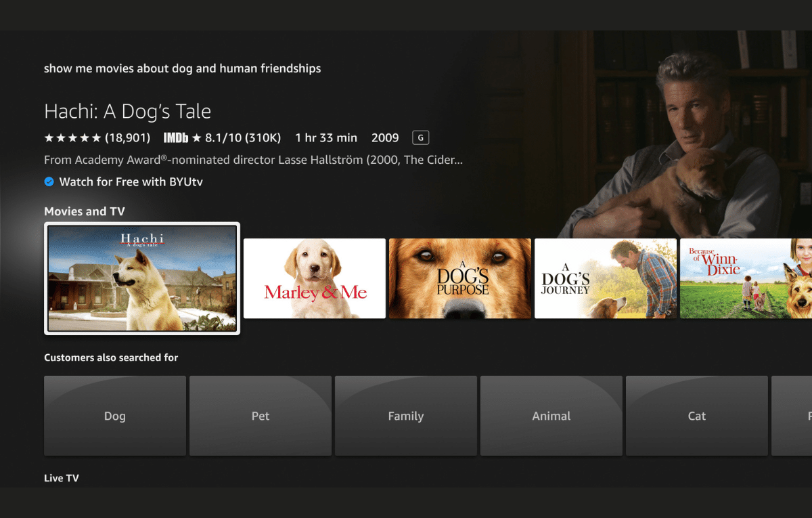Click the IMDb logo
The image size is (812, 518).
[176, 138]
